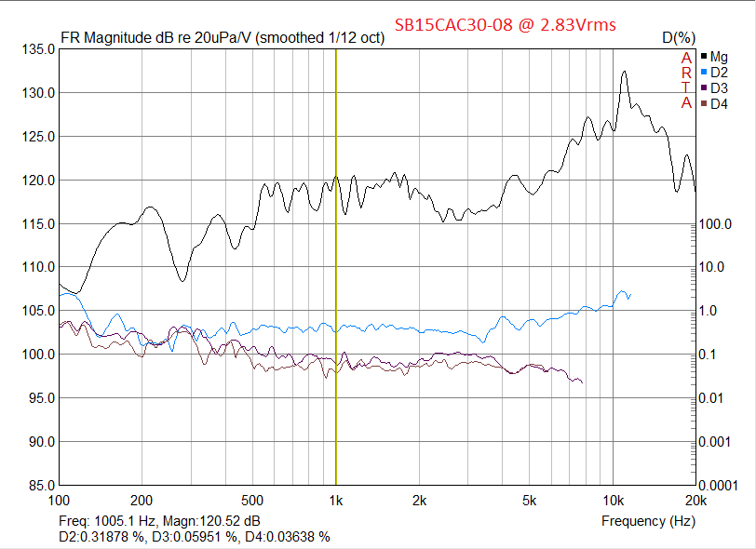Click the D3:0.05951 % readout value
The width and height of the screenshot is (756, 549).
coord(195,537)
